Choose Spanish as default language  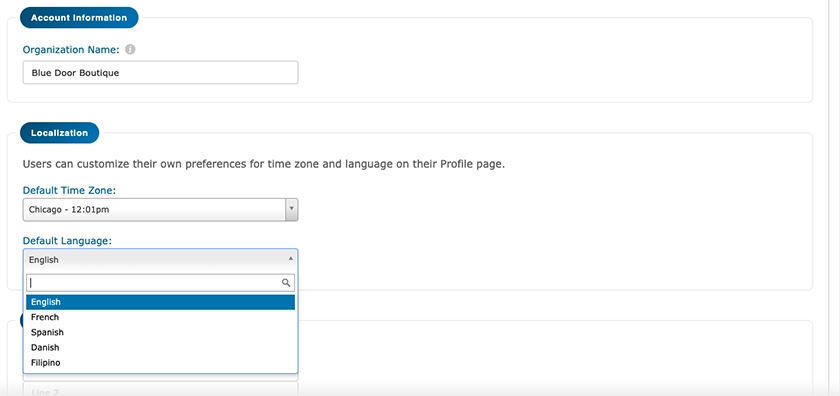160,332
